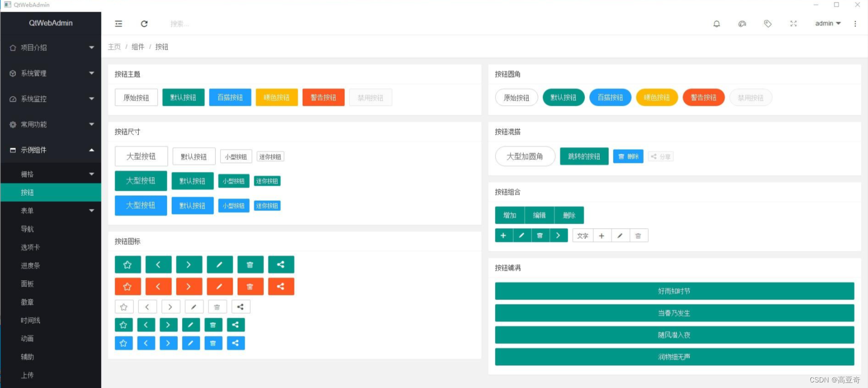Click the orange trash icon button
The image size is (868, 388).
[x=250, y=286]
